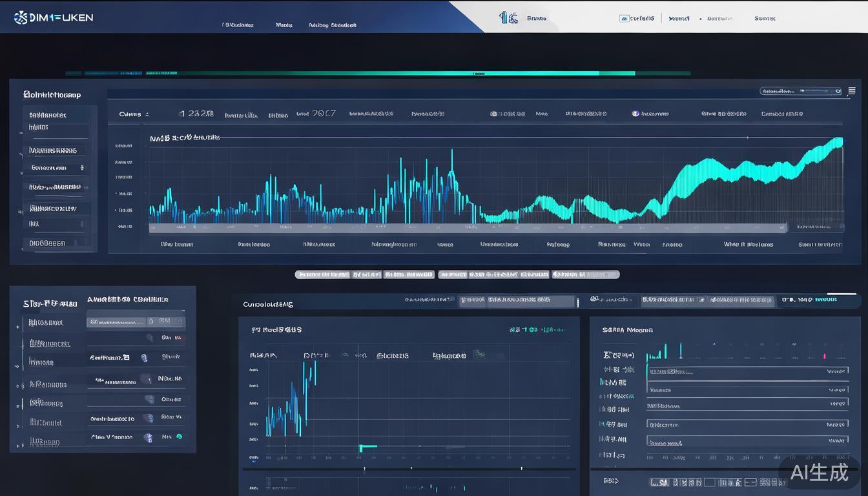Toggle the switch in second left-table row
This screenshot has height=496, width=868.
click(149, 338)
